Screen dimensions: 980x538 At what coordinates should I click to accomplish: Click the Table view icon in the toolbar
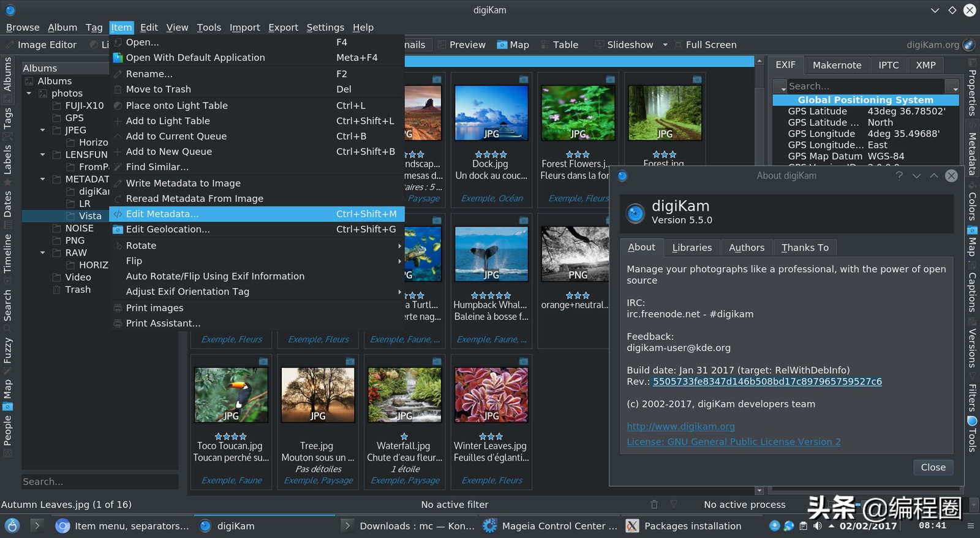pos(545,45)
